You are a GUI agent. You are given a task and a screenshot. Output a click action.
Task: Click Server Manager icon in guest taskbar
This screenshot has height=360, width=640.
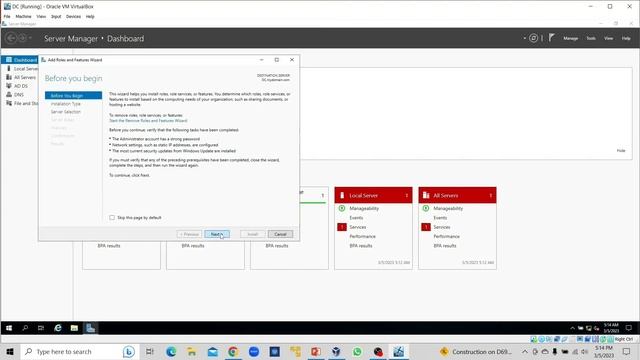click(90, 328)
